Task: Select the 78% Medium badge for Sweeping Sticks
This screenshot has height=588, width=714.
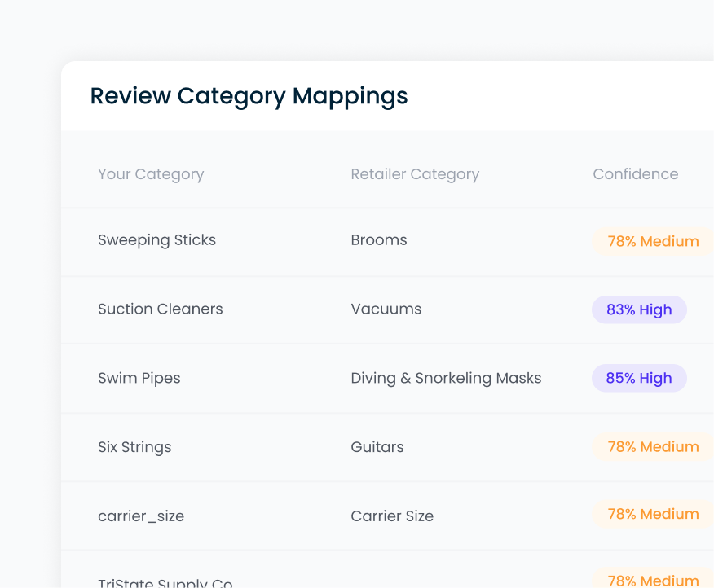Action: [651, 241]
